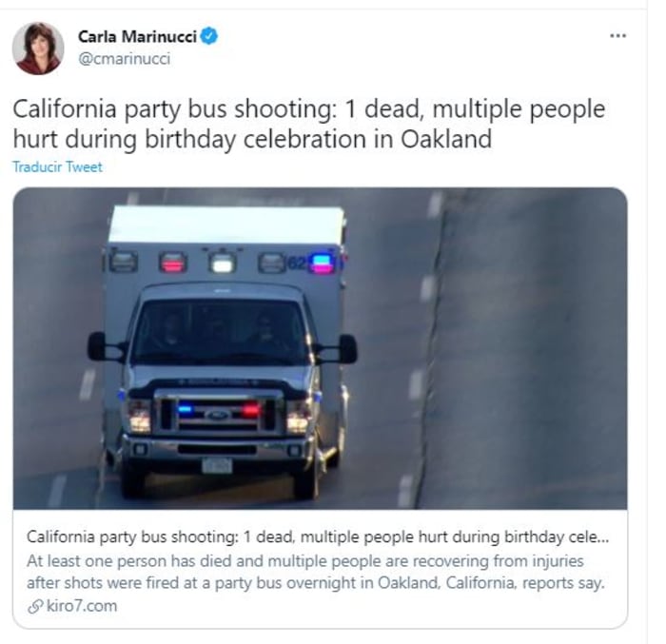Click the ambulance's left side mirror
The image size is (666, 644).
click(x=99, y=346)
